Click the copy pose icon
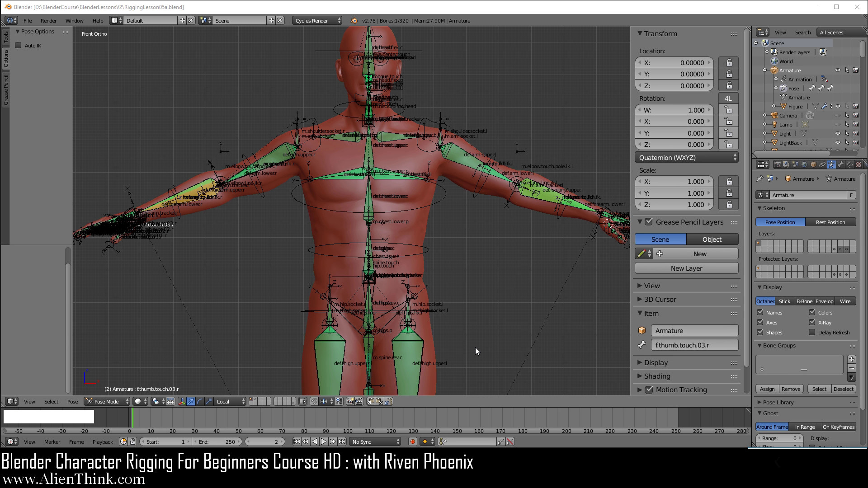 (x=370, y=401)
